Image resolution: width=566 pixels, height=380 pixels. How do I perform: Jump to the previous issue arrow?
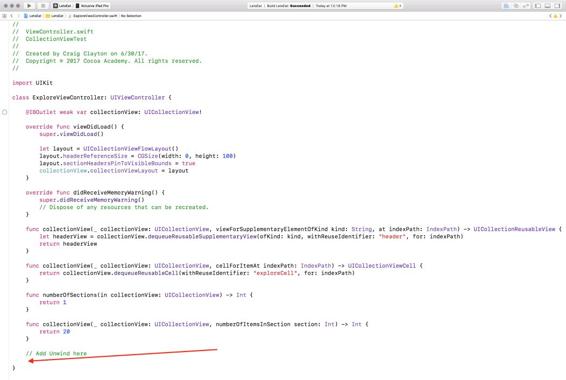pyautogui.click(x=550, y=16)
